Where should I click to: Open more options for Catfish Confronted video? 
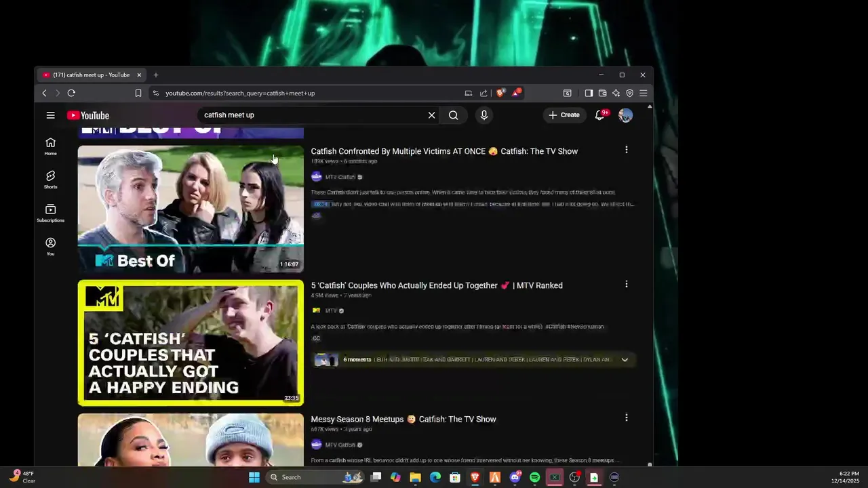(626, 149)
